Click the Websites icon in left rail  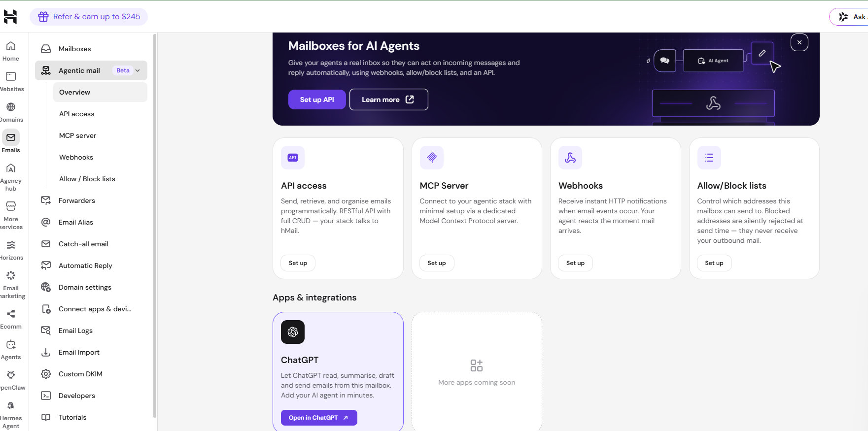tap(11, 76)
